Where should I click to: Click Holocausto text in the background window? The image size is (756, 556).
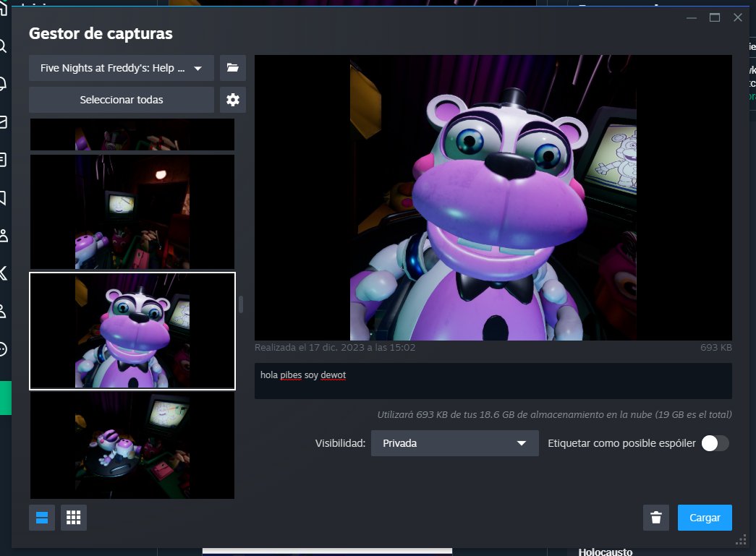605,552
